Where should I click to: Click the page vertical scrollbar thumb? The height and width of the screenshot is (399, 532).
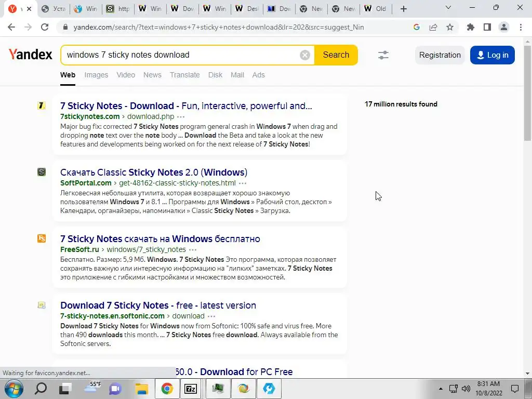click(527, 94)
